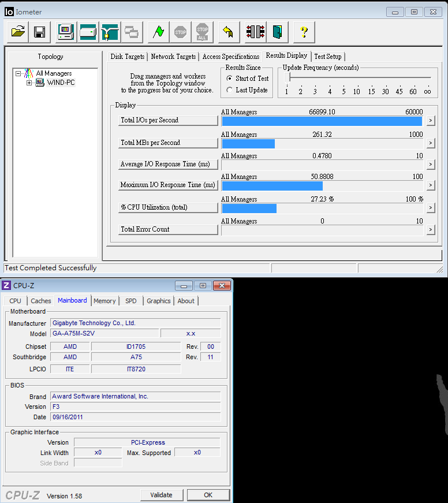The image size is (448, 503).
Task: Click the All Managers tree label
Action: pos(54,73)
